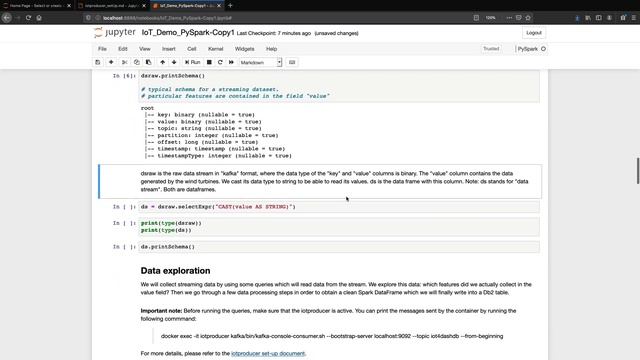Screen dimensions: 640x360
Task: Open the Help menu
Action: 271,49
